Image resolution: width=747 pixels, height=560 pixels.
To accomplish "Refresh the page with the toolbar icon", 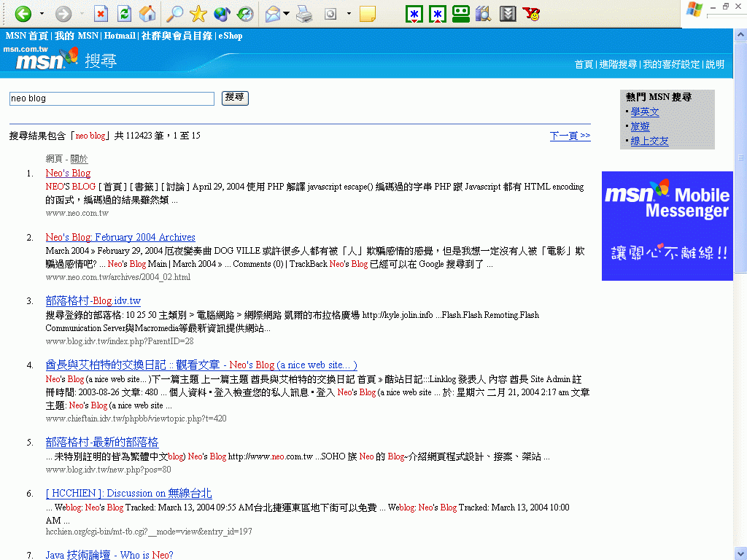I will pyautogui.click(x=125, y=13).
